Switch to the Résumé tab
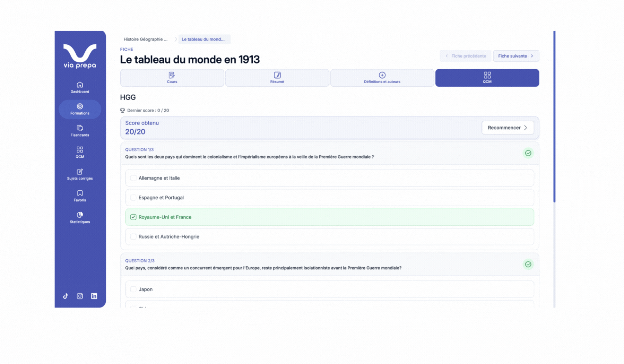The image size is (624, 364). point(277,78)
